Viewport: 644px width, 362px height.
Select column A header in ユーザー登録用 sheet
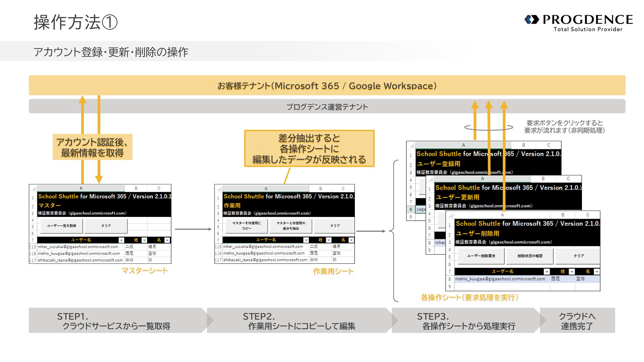463,145
